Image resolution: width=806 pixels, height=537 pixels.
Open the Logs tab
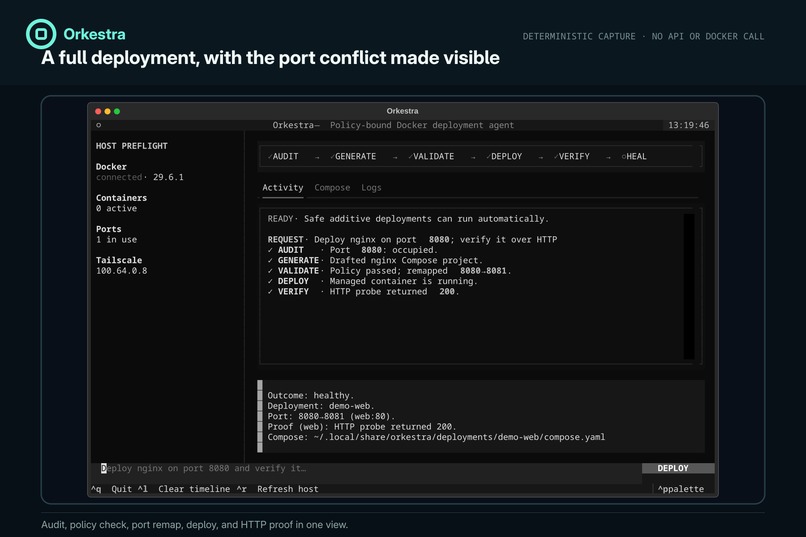click(371, 188)
